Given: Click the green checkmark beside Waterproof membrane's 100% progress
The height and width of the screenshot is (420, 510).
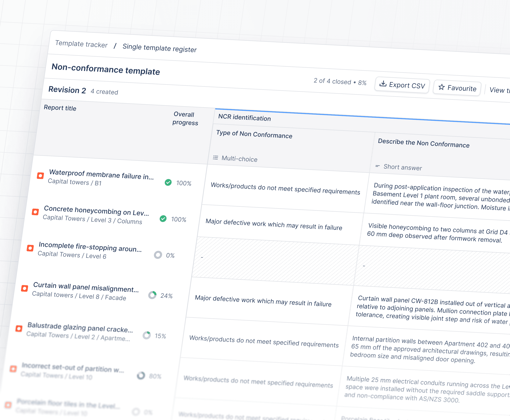Looking at the screenshot, I should click(169, 183).
